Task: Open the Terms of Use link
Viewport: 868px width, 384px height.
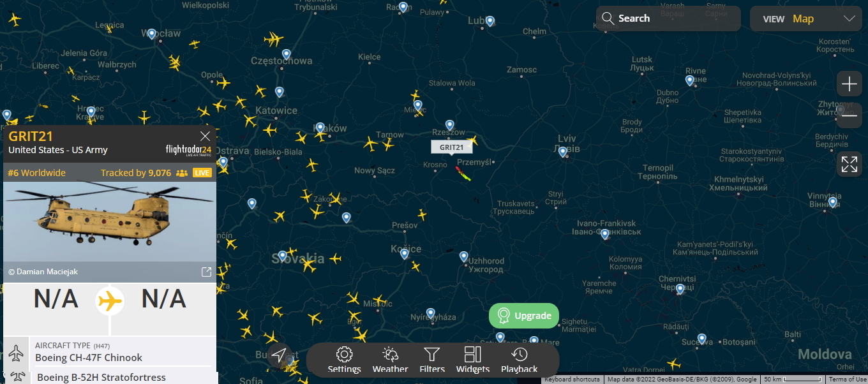Action: coord(848,380)
